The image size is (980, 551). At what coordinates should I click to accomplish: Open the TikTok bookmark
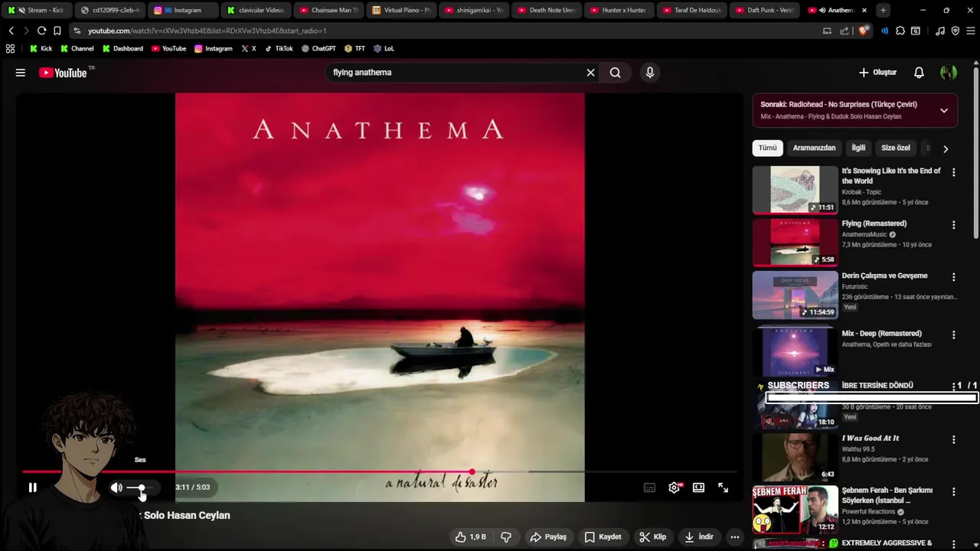pos(279,48)
